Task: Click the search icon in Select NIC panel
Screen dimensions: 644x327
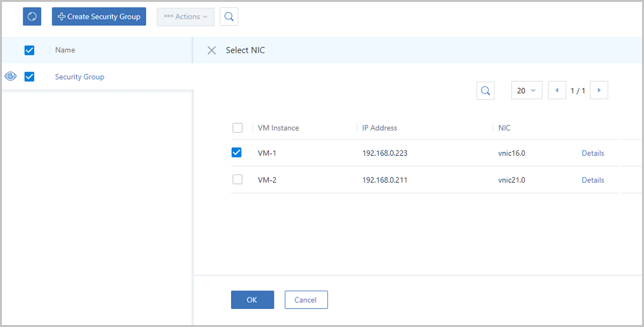Action: [486, 90]
